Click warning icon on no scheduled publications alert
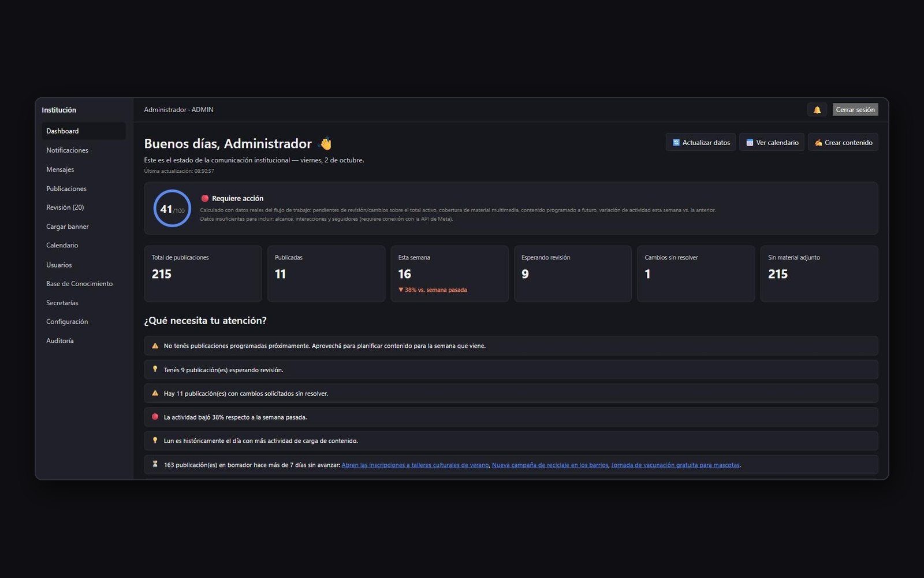 coord(155,346)
